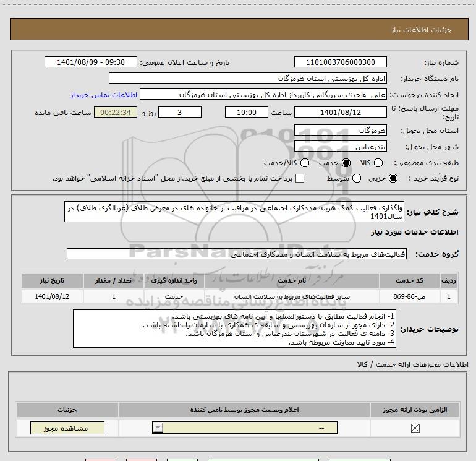The height and width of the screenshot is (461, 476).
Task: Click the کد خدمت column header
Action: coord(409,280)
